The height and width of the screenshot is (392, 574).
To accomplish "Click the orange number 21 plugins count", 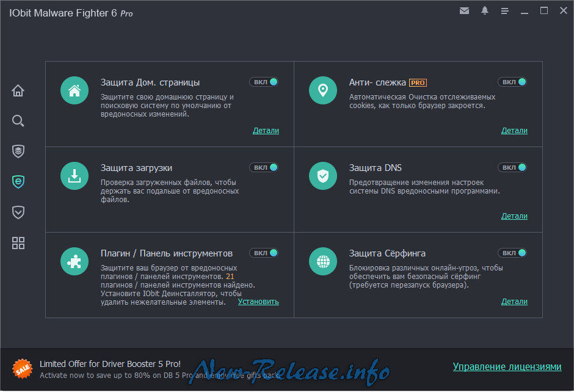I will pyautogui.click(x=230, y=277).
